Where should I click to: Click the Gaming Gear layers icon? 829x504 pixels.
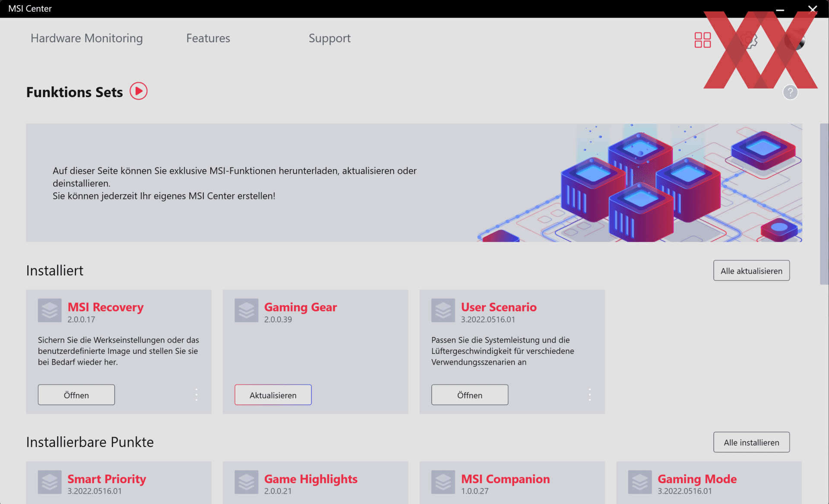pos(247,310)
